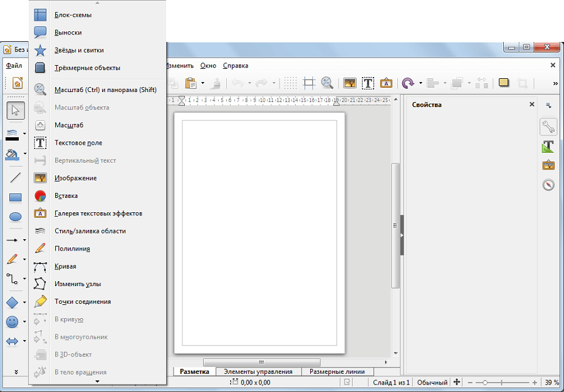
Task: Expand the paste options dropdown arrow
Action: 202,83
